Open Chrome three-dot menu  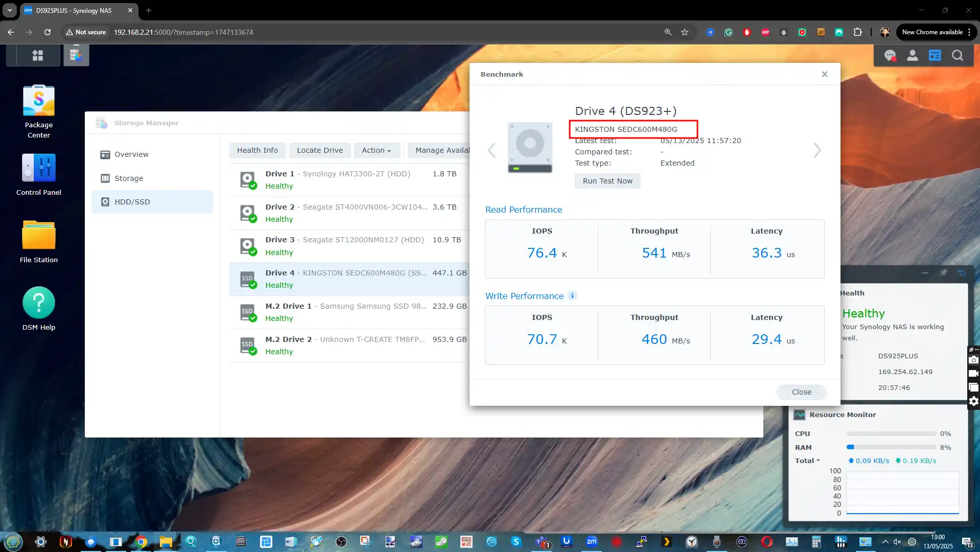pos(969,32)
